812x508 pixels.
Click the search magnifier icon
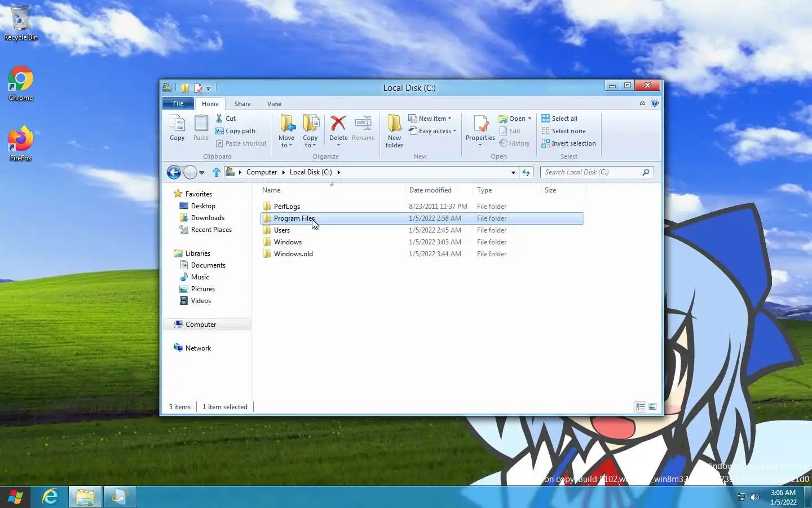click(646, 172)
